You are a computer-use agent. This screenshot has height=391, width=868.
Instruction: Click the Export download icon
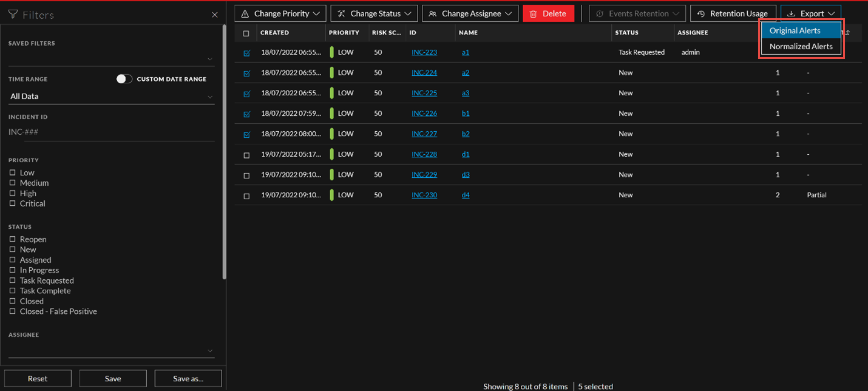click(x=791, y=13)
